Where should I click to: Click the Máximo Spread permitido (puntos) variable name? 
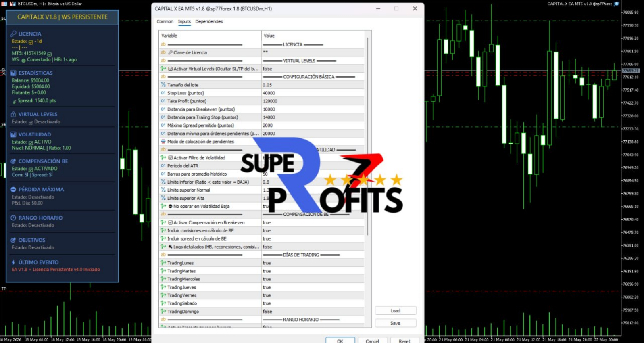200,125
